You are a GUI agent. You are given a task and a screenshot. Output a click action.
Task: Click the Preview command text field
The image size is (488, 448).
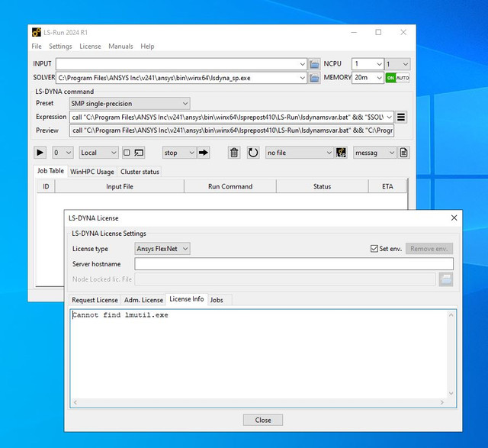tap(232, 131)
